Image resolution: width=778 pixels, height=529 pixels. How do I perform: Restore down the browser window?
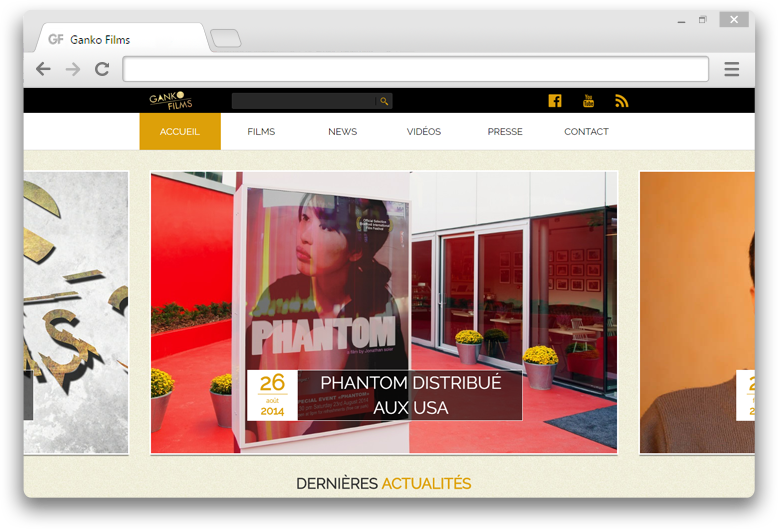703,20
